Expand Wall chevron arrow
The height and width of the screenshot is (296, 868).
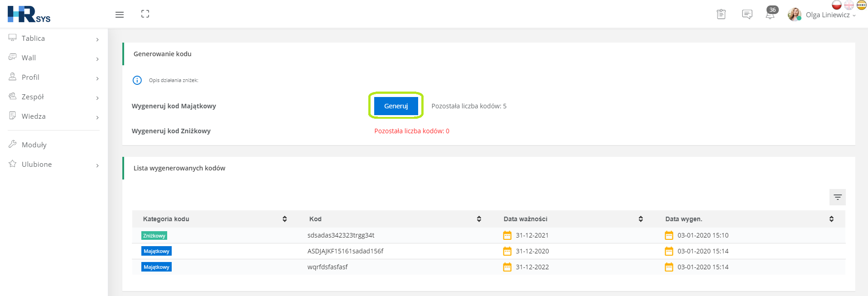97,59
